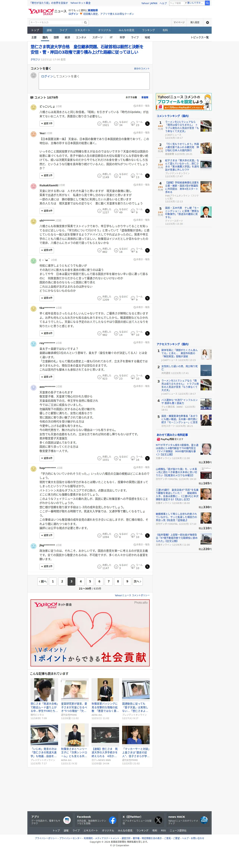Open the 自分のコメント link
This screenshot has width=239, height=868.
[x=142, y=68]
